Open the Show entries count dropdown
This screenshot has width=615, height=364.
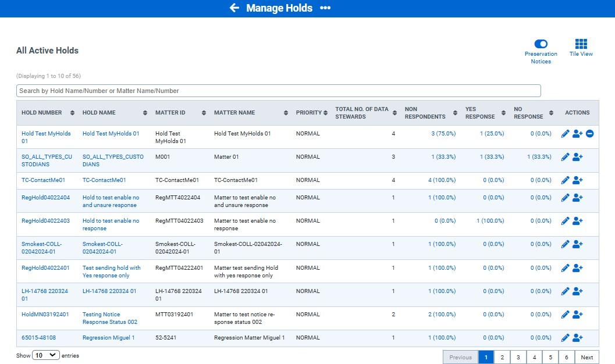46,355
